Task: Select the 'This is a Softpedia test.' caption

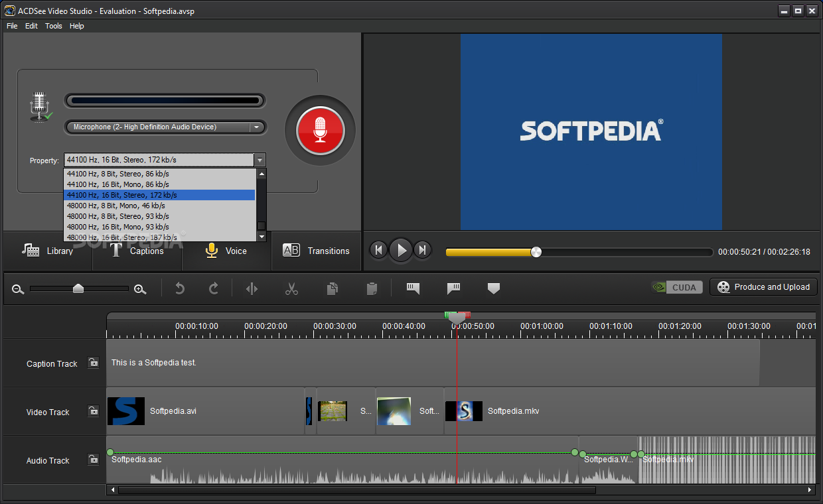Action: [433, 363]
